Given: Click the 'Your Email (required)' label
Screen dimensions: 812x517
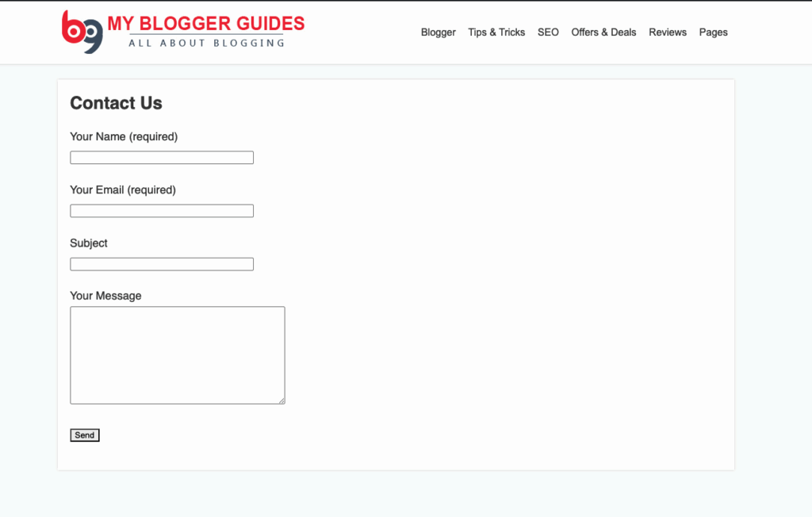Looking at the screenshot, I should tap(123, 190).
